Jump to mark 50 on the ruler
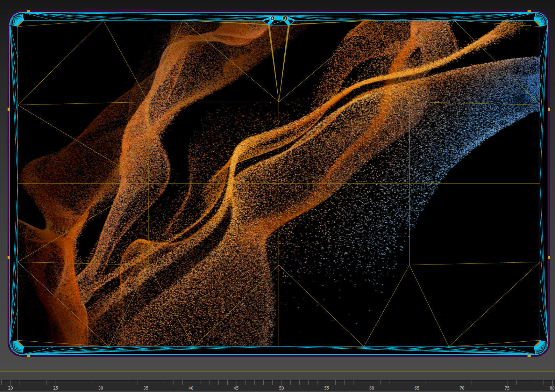Screen dimensions: 555x392 click(282, 388)
